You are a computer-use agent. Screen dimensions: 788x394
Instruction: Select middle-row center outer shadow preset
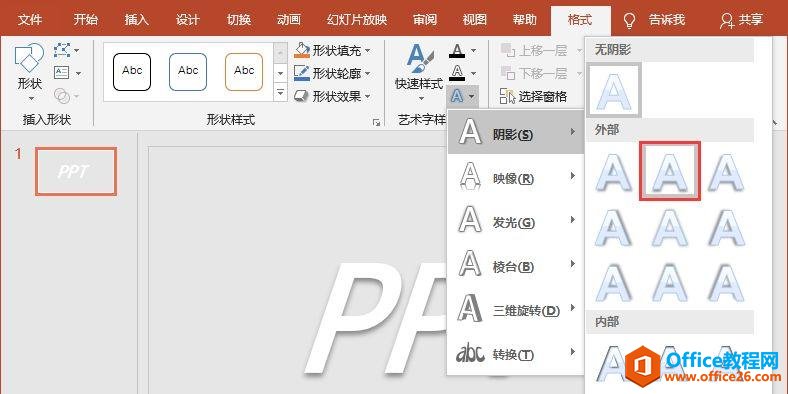(669, 228)
